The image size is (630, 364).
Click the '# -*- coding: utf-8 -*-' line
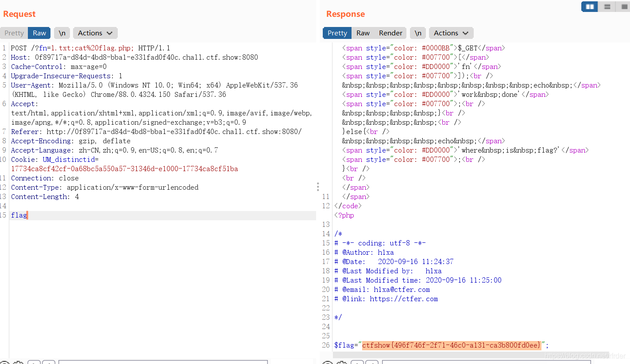380,243
